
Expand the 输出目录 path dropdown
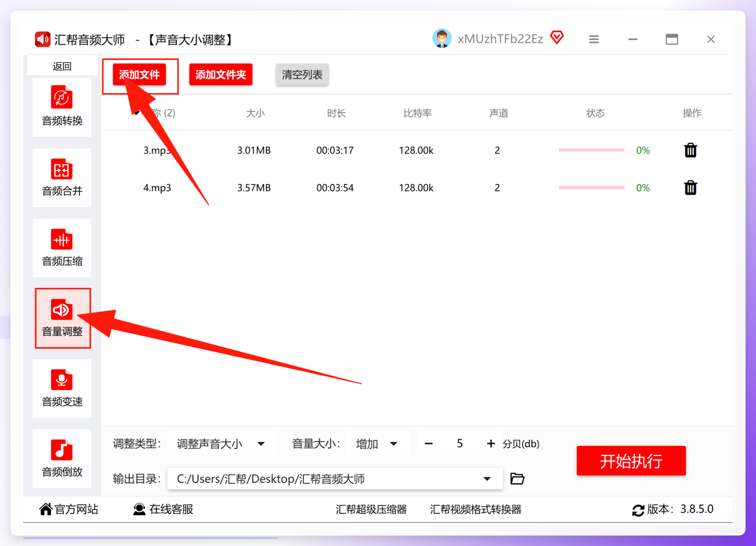[335, 479]
